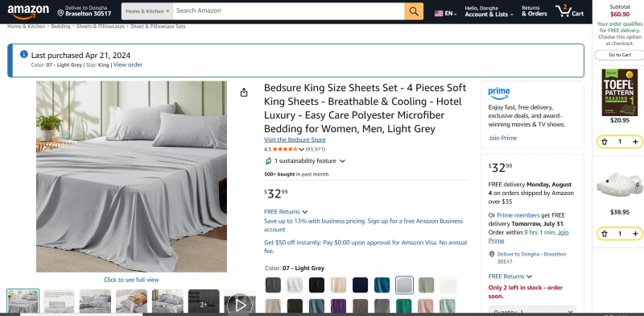The width and height of the screenshot is (644, 316).
Task: Select the black color swatch
Action: click(x=316, y=285)
